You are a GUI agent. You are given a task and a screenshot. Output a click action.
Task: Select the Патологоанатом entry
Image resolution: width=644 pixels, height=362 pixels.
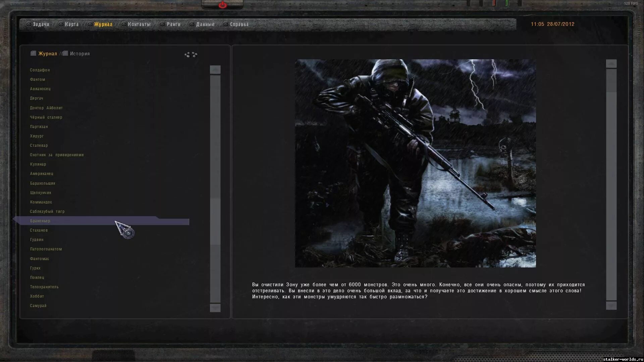tap(46, 249)
